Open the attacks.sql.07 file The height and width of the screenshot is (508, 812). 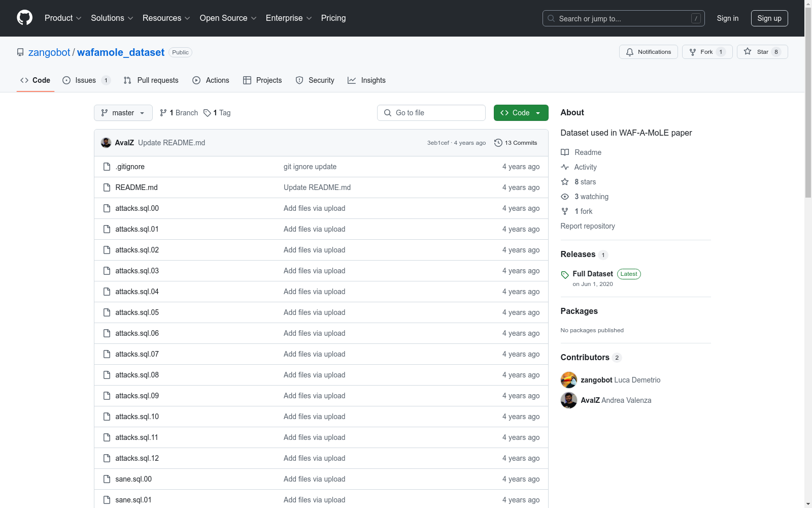tap(137, 354)
